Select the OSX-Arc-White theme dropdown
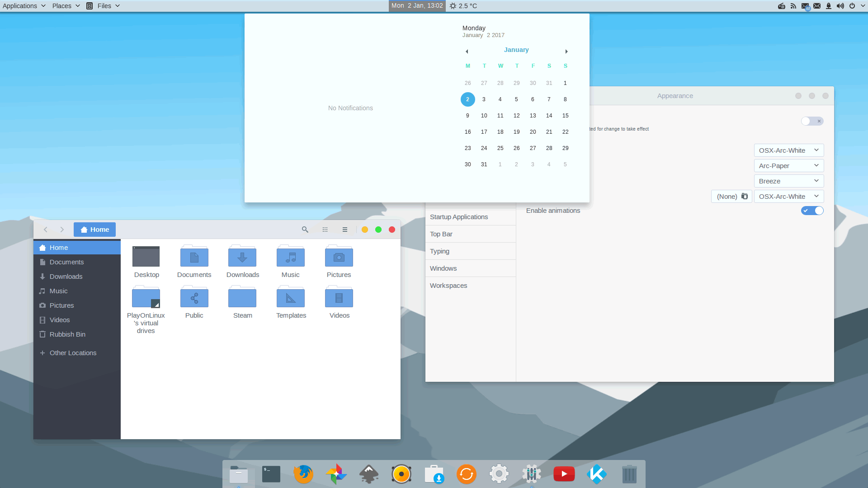 tap(788, 150)
